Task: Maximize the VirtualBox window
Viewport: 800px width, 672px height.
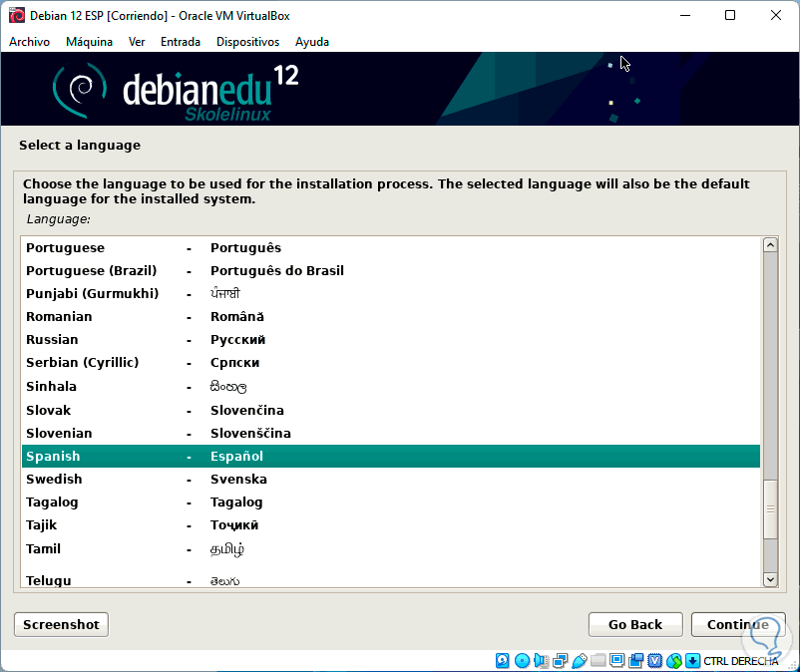Action: point(730,15)
